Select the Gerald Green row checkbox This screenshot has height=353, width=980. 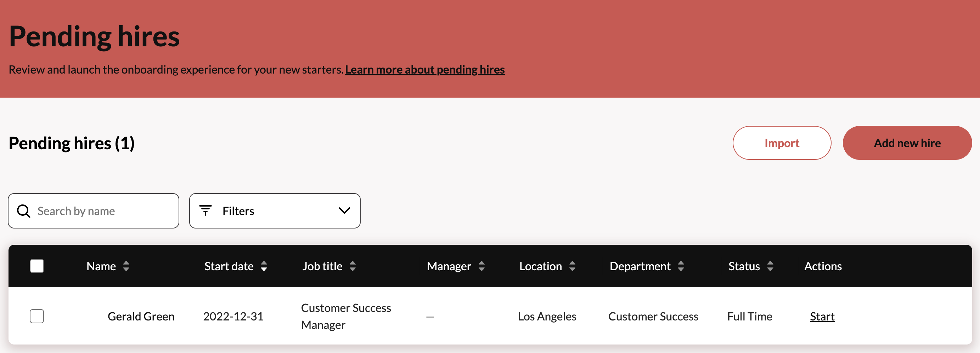click(37, 316)
